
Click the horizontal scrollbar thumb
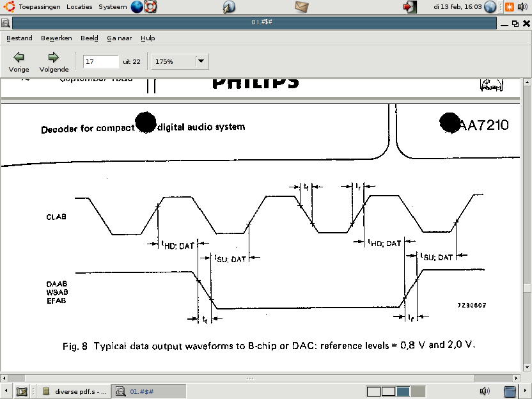250,378
